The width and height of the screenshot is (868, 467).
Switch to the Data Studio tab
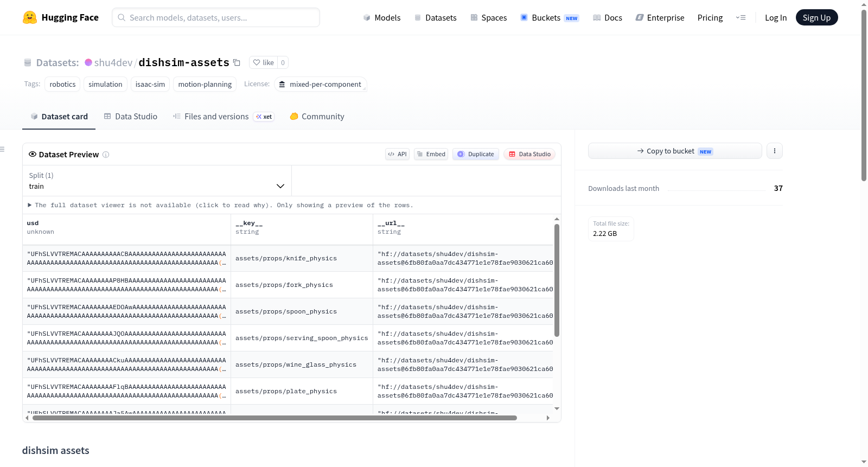click(x=131, y=117)
